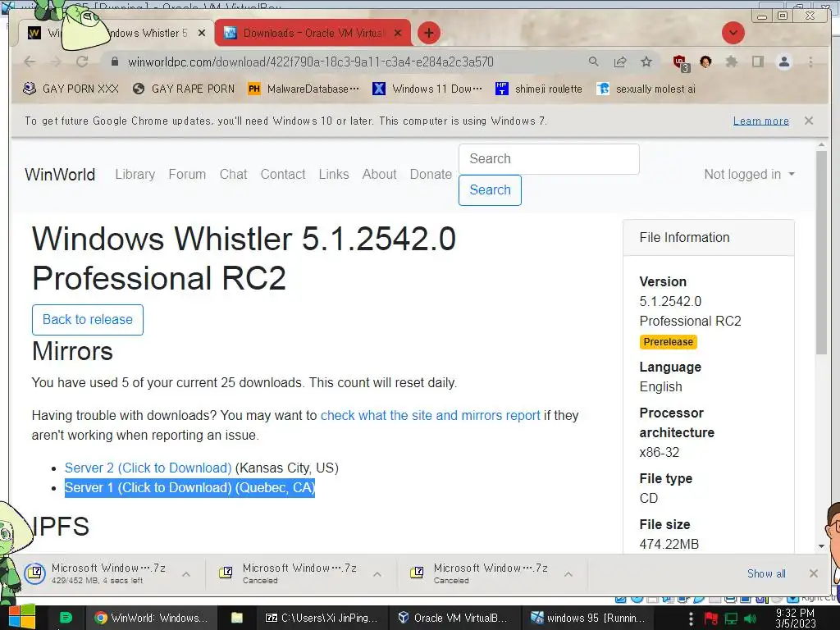Close the downloads shelf
The image size is (840, 630).
[x=814, y=573]
